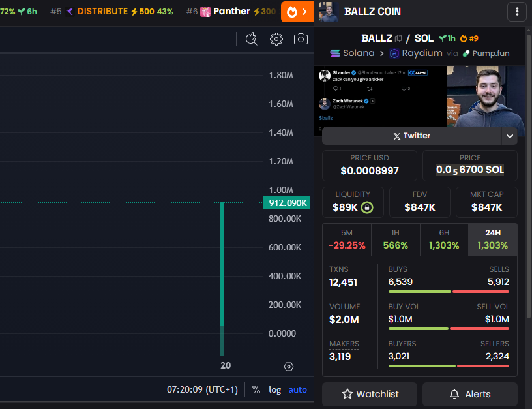The image size is (532, 409).
Task: Collapse the Twitter feed panel
Action: click(510, 136)
